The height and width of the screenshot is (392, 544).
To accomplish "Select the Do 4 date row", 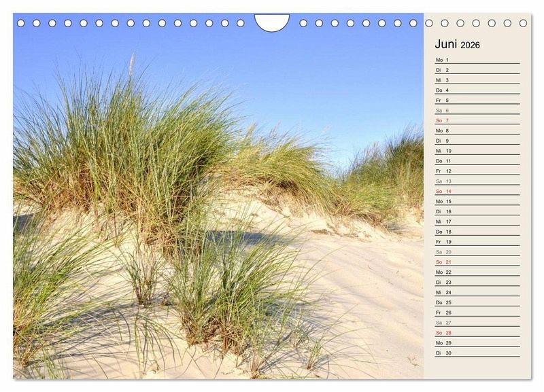I will tap(477, 90).
